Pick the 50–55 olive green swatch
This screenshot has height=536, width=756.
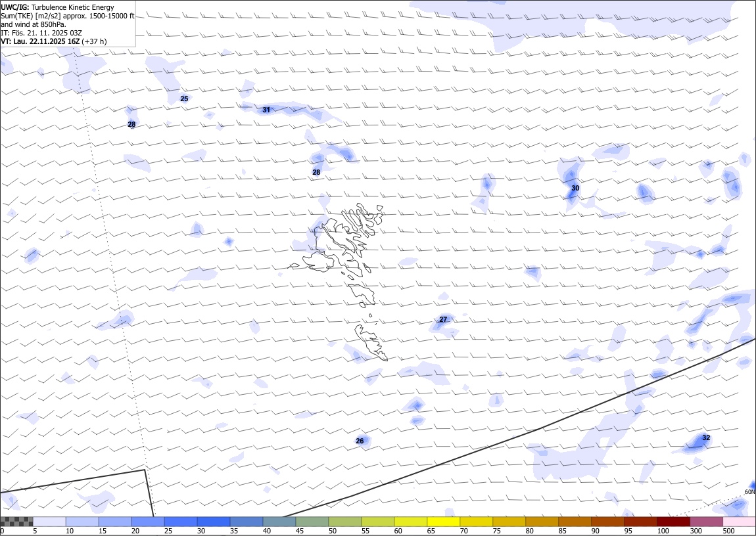pos(344,522)
